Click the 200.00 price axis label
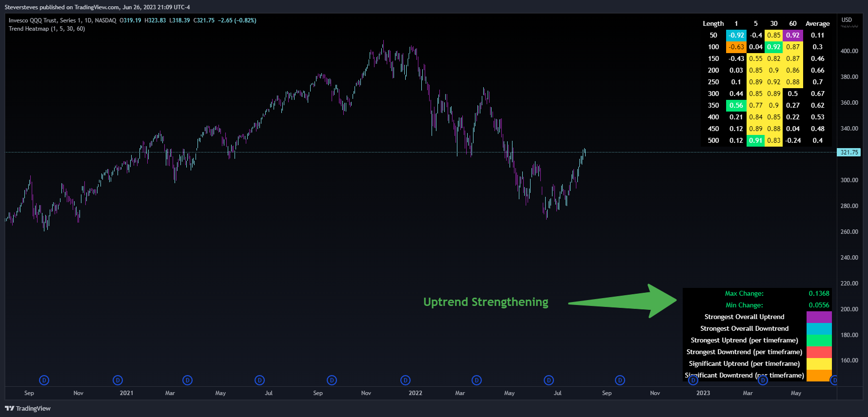This screenshot has height=417, width=868. [849, 309]
